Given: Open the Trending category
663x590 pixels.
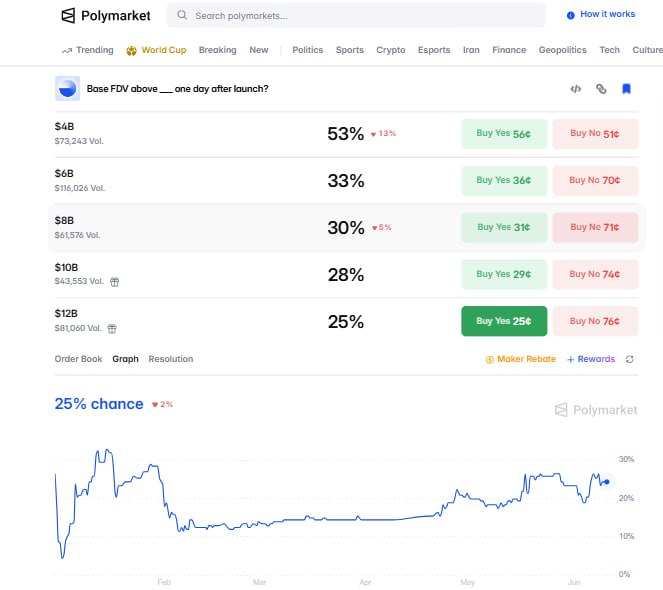Looking at the screenshot, I should tap(95, 50).
